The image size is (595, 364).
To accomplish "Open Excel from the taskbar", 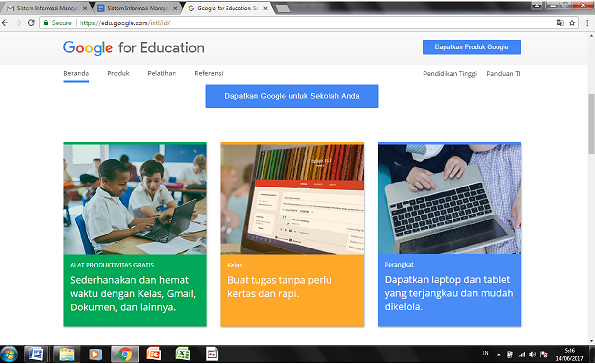I will point(183,355).
